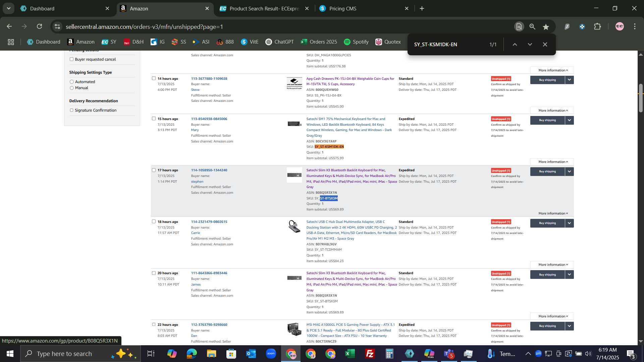Viewport: 644px width, 362px height.
Task: Select order 113-3677880-1109028 checkbox
Action: click(x=154, y=78)
